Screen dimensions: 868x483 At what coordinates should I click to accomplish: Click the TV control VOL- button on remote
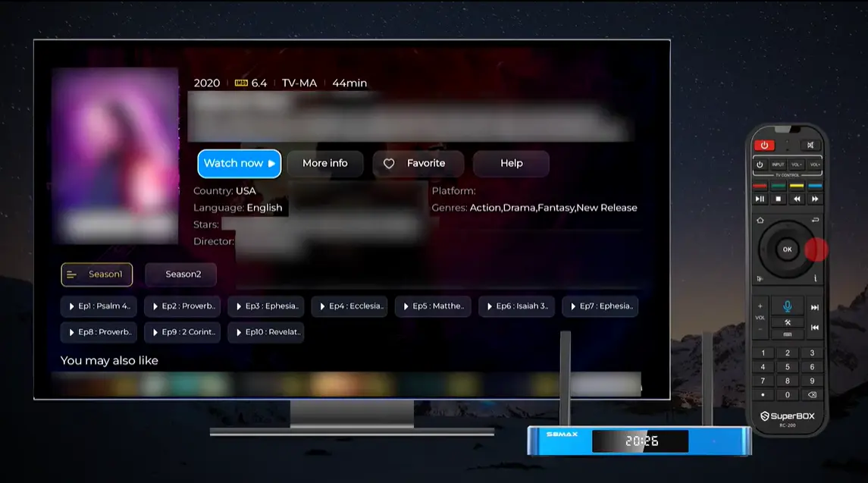796,165
